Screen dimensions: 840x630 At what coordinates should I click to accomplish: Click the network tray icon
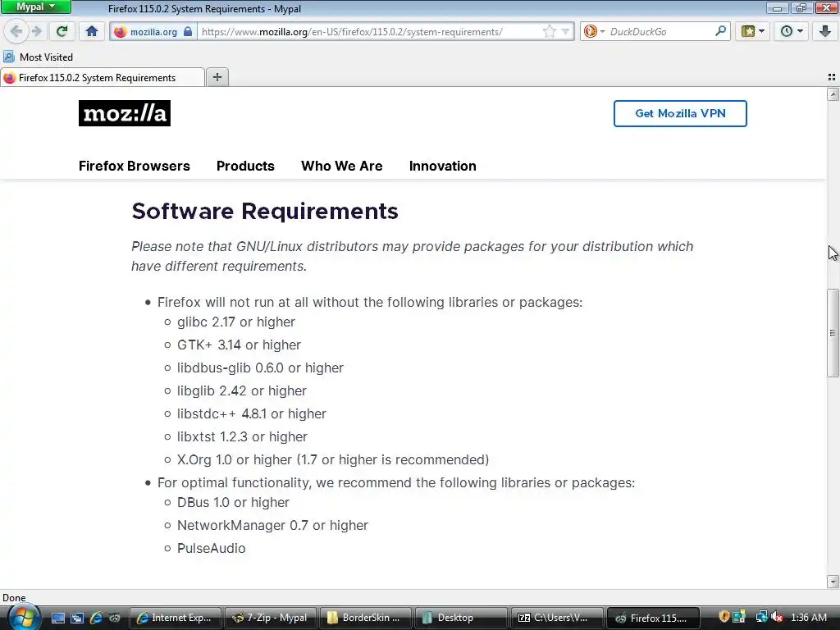(761, 617)
